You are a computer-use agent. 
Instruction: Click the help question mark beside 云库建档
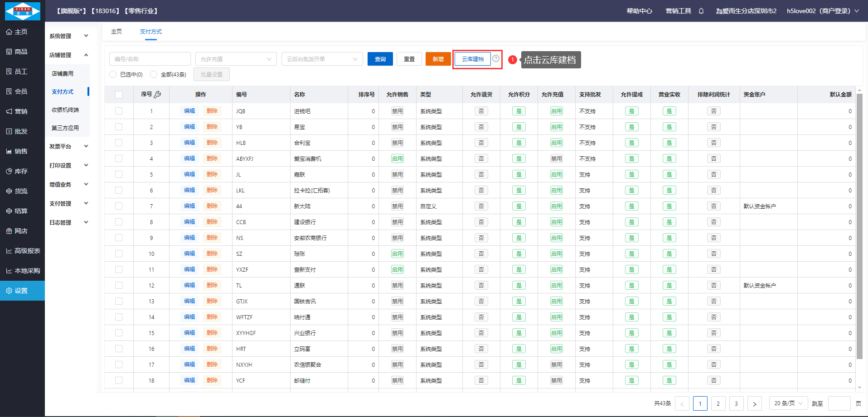click(x=496, y=58)
